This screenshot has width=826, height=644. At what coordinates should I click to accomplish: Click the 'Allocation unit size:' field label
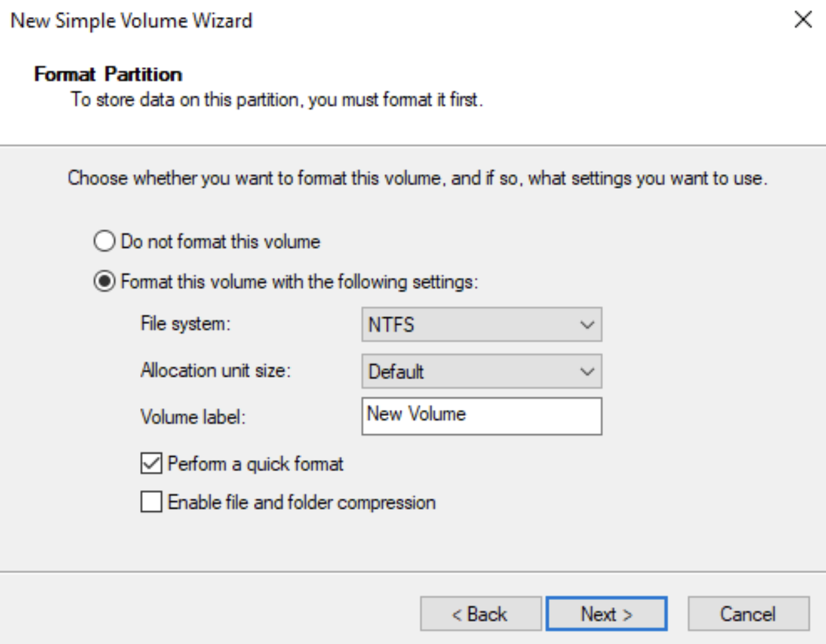216,371
